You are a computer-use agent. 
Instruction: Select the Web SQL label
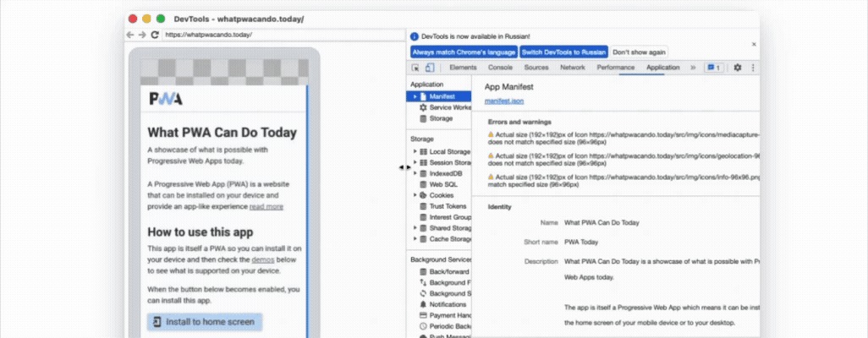(x=443, y=184)
